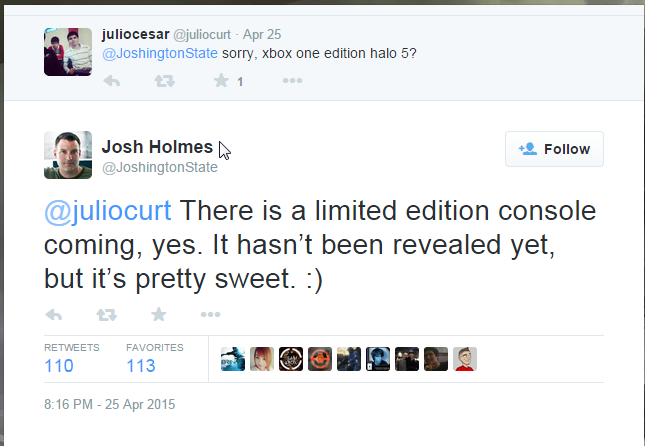
Task: Open Josh Holmes' profile name link
Action: (158, 147)
